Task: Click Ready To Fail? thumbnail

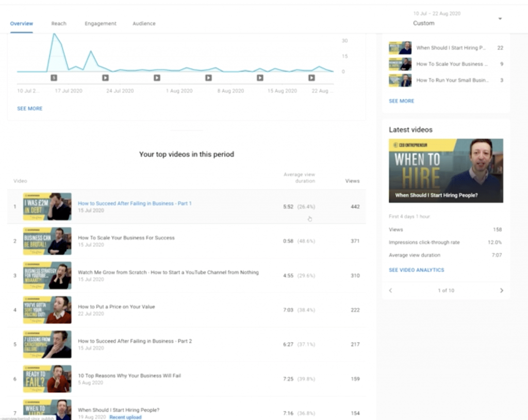Action: tap(47, 379)
